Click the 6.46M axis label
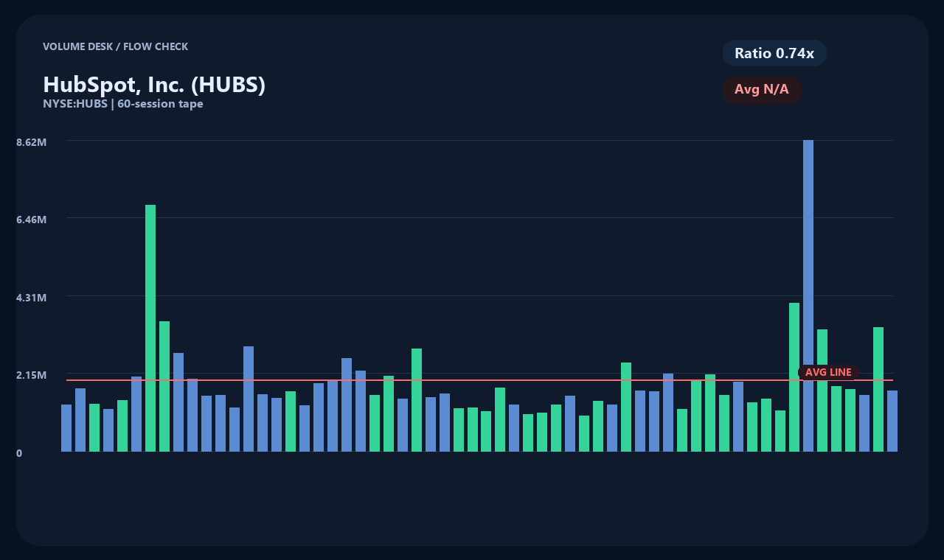The image size is (944, 560). click(32, 220)
